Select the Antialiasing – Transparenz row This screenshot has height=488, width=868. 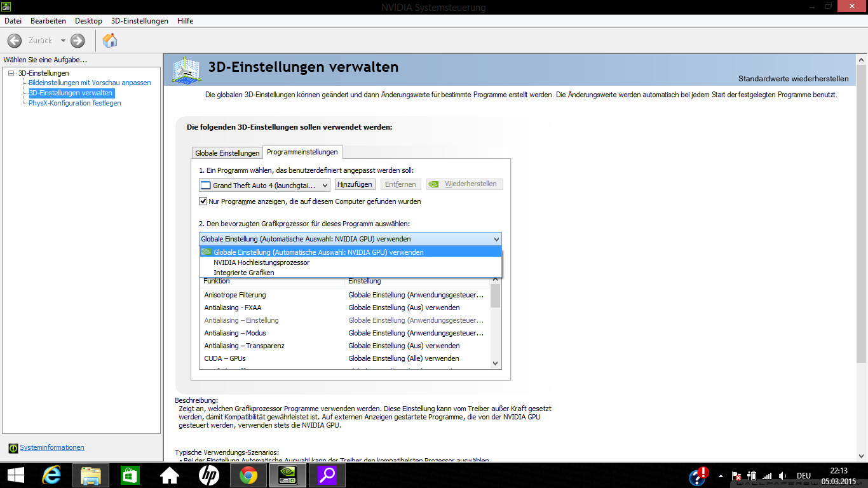pyautogui.click(x=345, y=346)
